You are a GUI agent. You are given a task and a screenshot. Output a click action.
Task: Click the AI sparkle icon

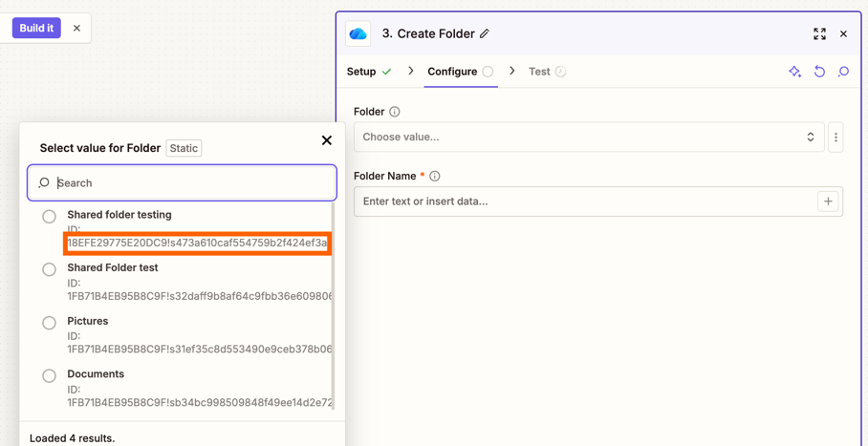[794, 72]
